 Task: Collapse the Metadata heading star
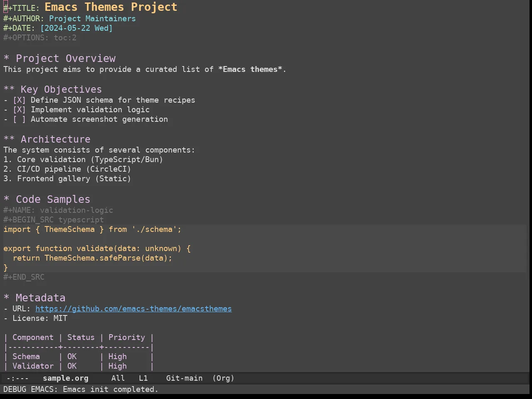(x=6, y=298)
